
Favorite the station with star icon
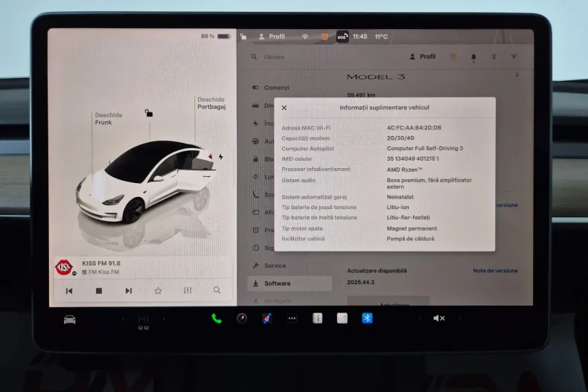click(159, 291)
